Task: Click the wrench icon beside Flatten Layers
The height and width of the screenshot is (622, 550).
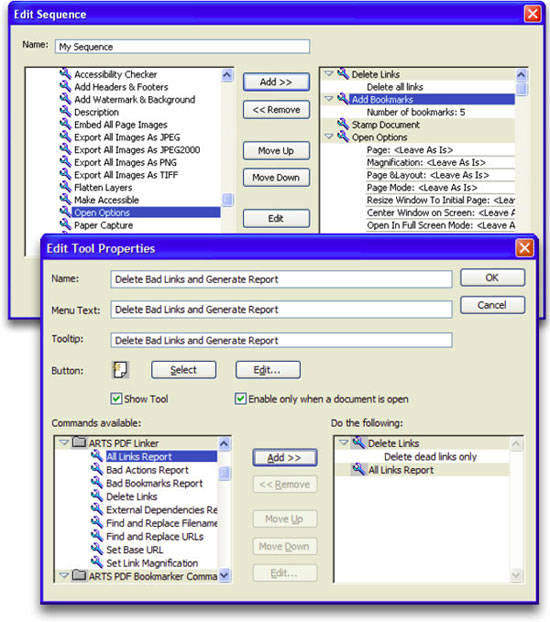Action: [x=65, y=187]
